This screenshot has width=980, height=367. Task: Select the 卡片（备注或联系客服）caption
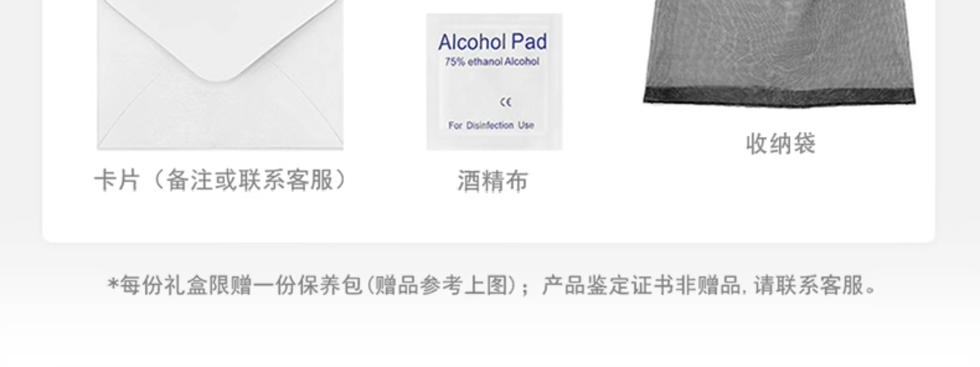point(220,180)
